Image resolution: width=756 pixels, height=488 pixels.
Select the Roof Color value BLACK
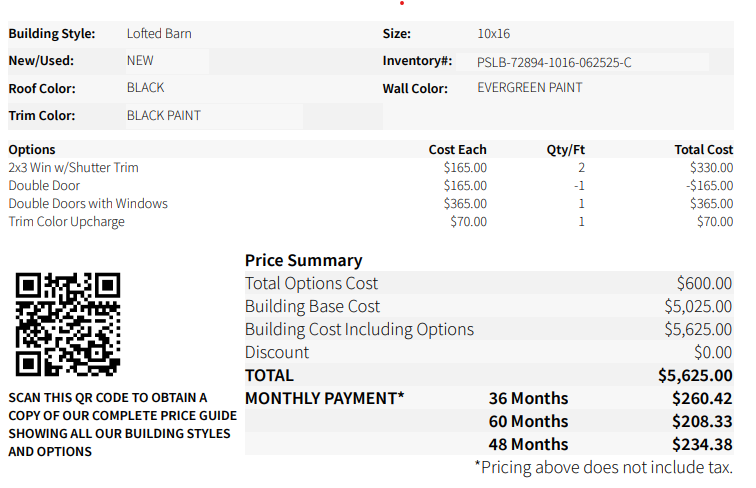point(146,88)
